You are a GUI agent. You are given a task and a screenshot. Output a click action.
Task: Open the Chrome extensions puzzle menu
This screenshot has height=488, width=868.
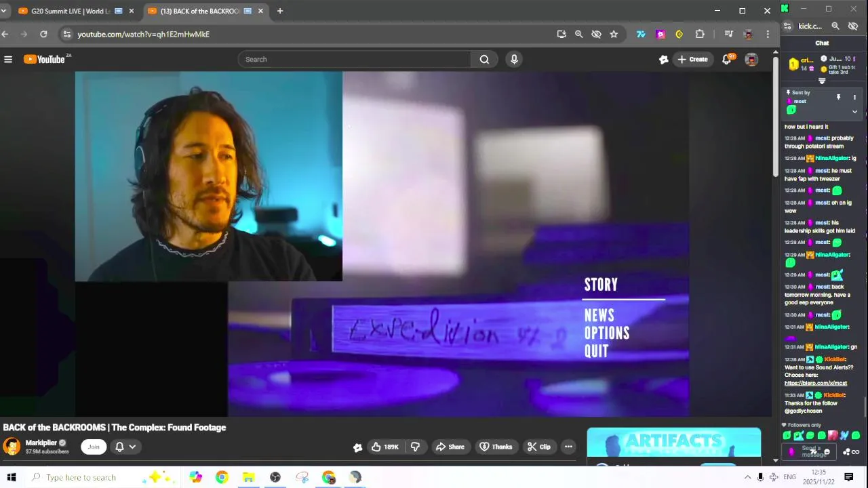(700, 34)
